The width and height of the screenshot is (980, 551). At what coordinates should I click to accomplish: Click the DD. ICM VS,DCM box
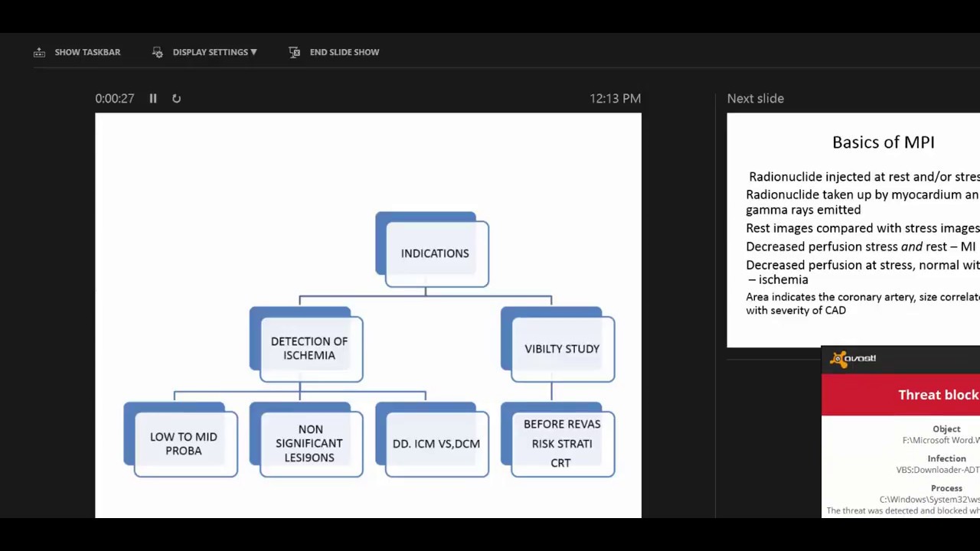click(x=436, y=444)
